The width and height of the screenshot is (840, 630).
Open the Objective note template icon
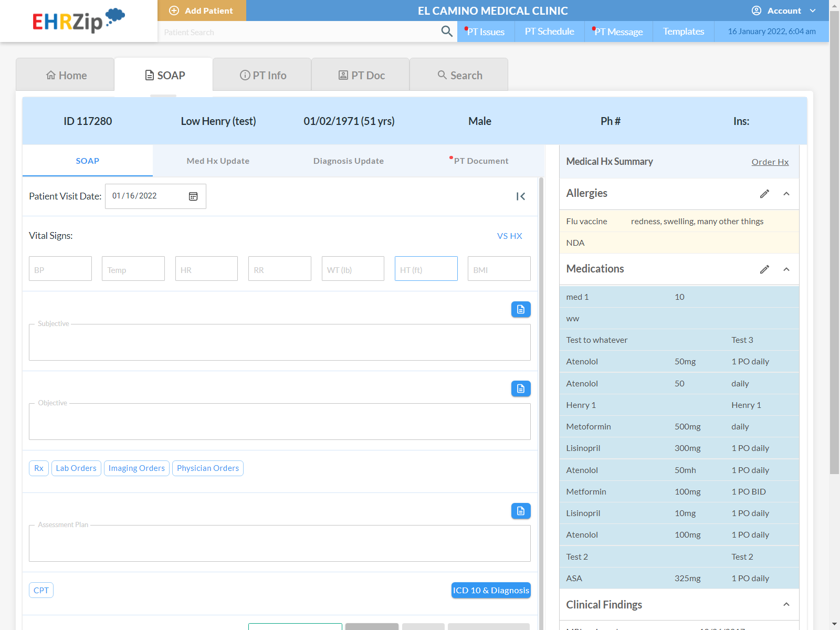coord(520,388)
